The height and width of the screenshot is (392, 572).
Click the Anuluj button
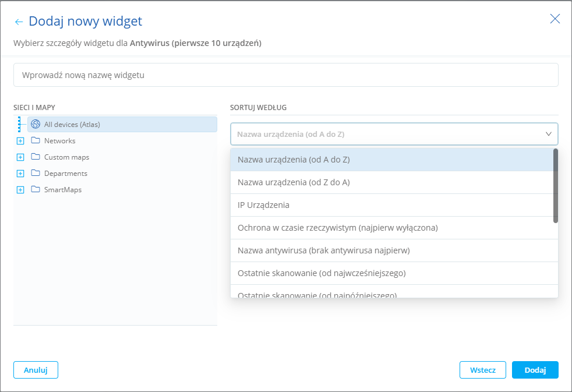(x=36, y=370)
